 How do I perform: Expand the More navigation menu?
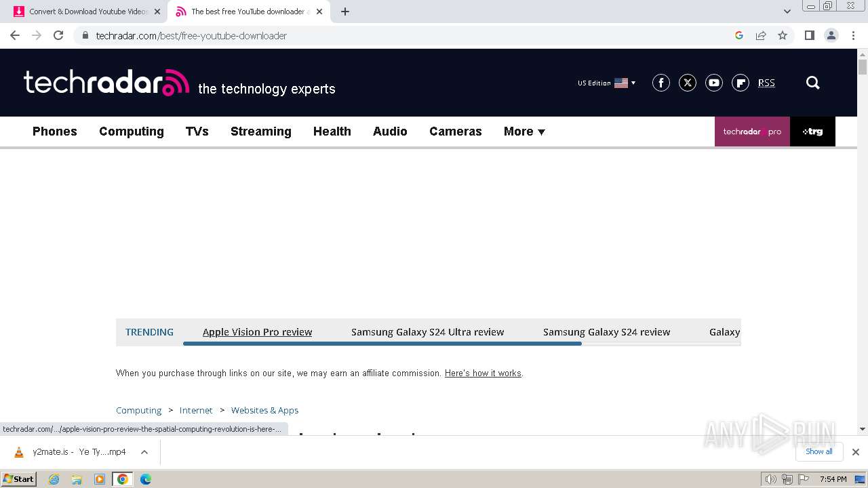[x=524, y=131]
